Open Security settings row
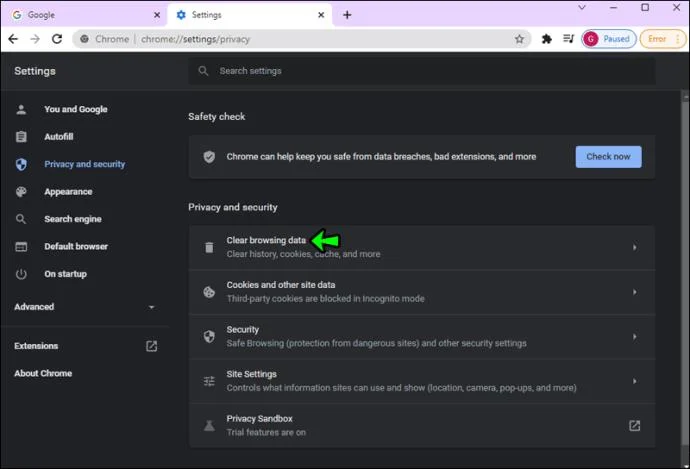 point(422,337)
